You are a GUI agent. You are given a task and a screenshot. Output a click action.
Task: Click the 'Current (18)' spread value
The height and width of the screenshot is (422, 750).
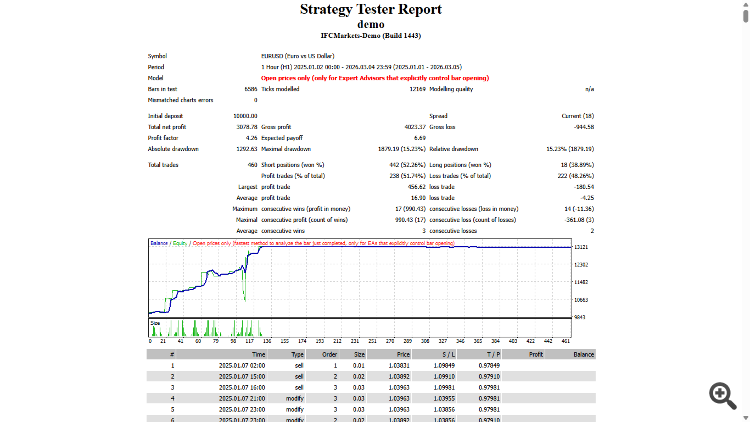click(578, 116)
